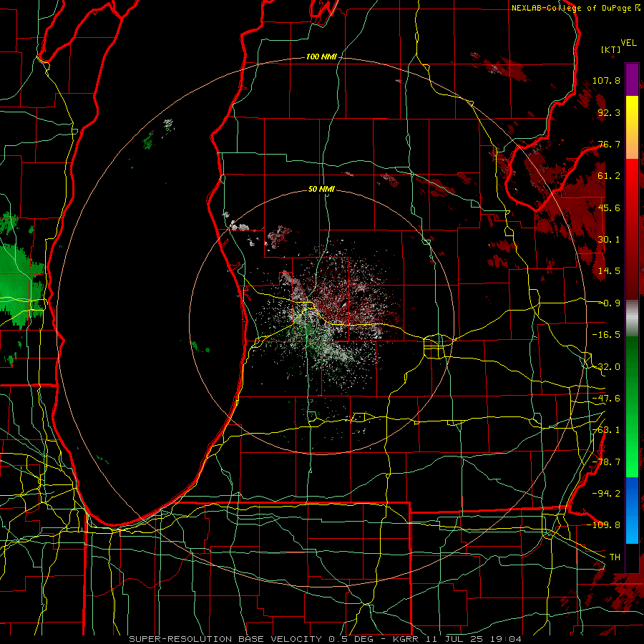Click the -78.7 velocity scale value
The height and width of the screenshot is (644, 644).
(x=606, y=462)
